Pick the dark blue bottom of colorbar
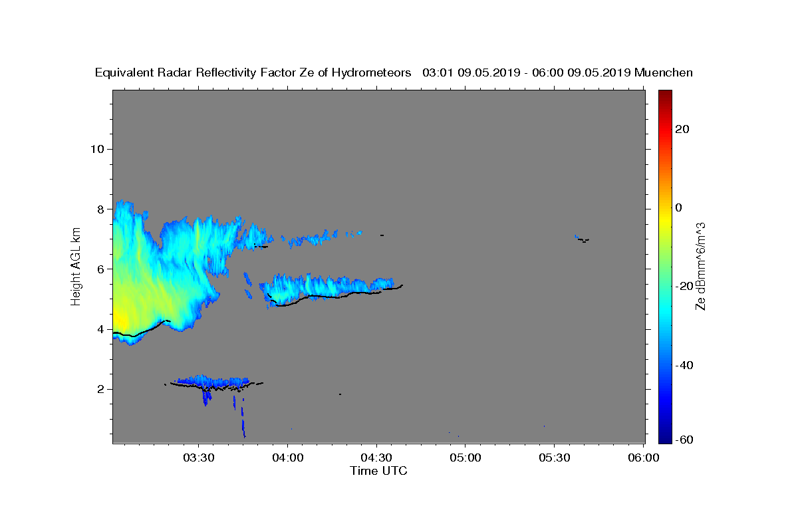 (664, 437)
